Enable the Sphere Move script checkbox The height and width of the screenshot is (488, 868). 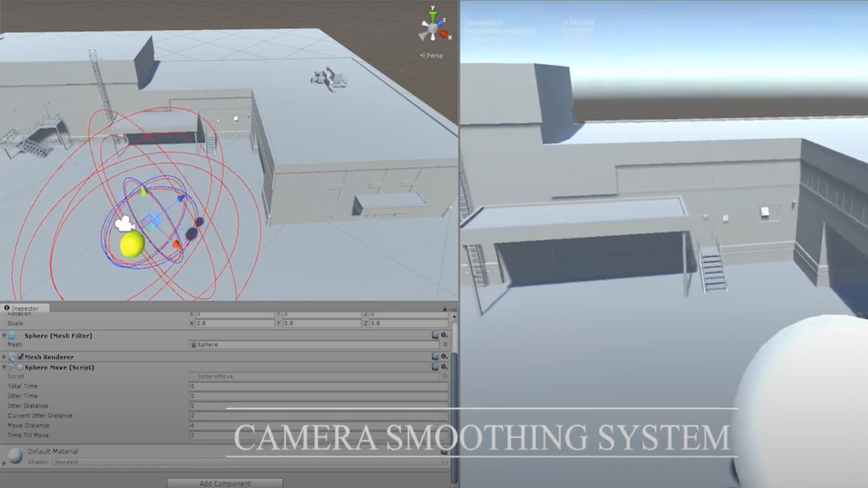tap(20, 367)
